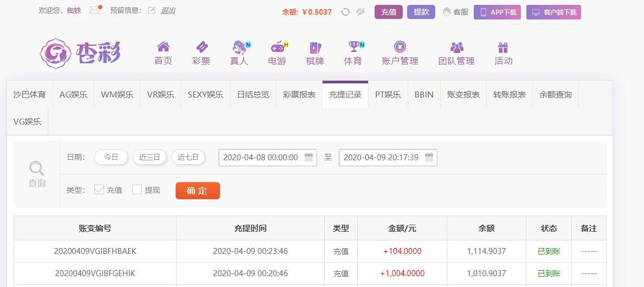The image size is (644, 287).
Task: Open 彩票 lottery ticket icon
Action: coord(201,47)
